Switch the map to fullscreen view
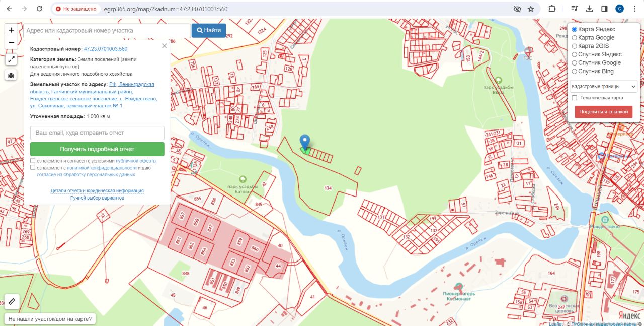The width and height of the screenshot is (644, 326). (x=12, y=59)
